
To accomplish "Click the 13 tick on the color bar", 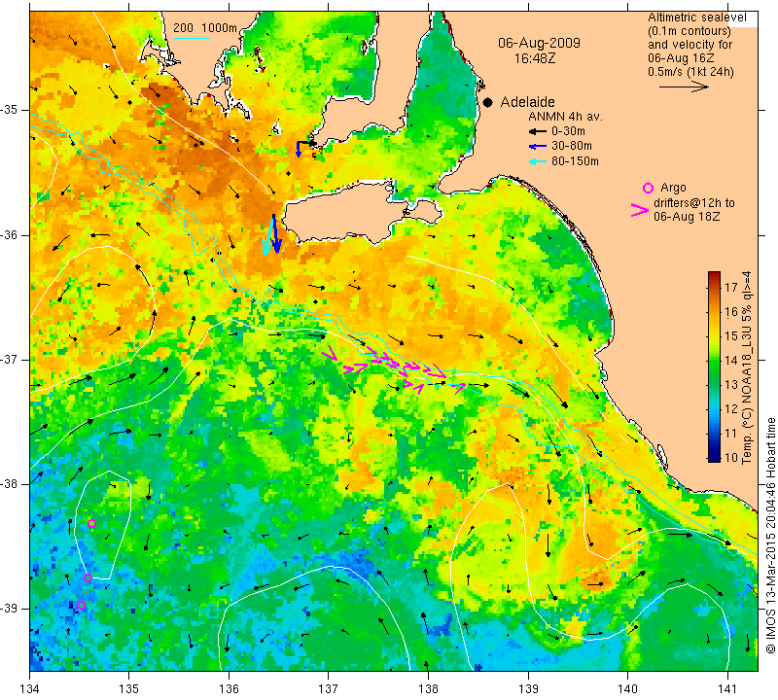I will 731,384.
